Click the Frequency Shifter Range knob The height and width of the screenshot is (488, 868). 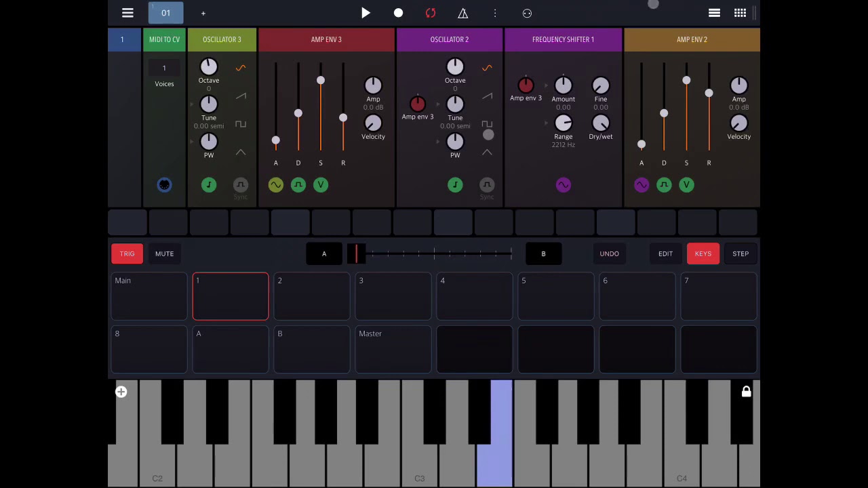pos(564,123)
